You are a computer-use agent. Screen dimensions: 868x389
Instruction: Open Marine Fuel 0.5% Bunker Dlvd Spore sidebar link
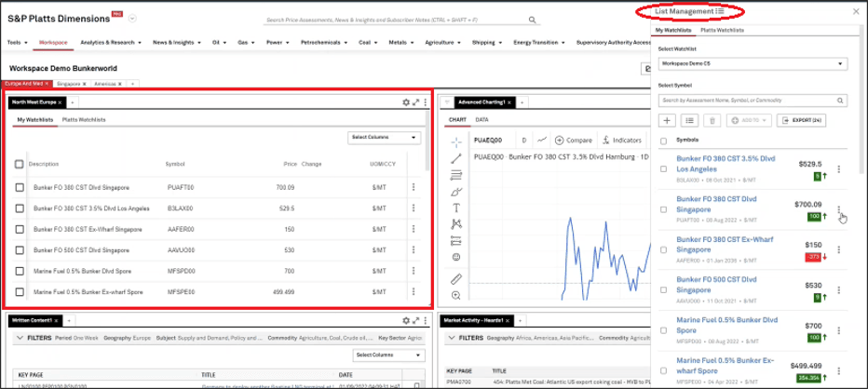pyautogui.click(x=726, y=325)
